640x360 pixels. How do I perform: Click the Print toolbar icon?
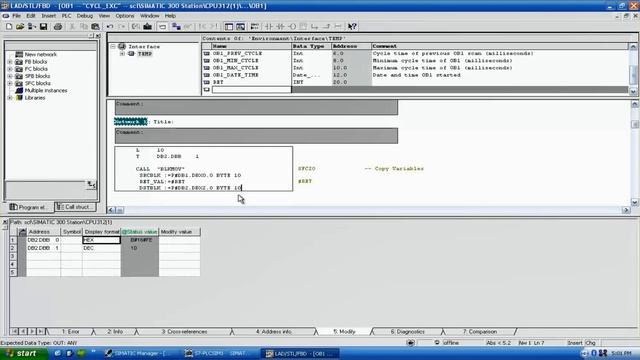58,27
